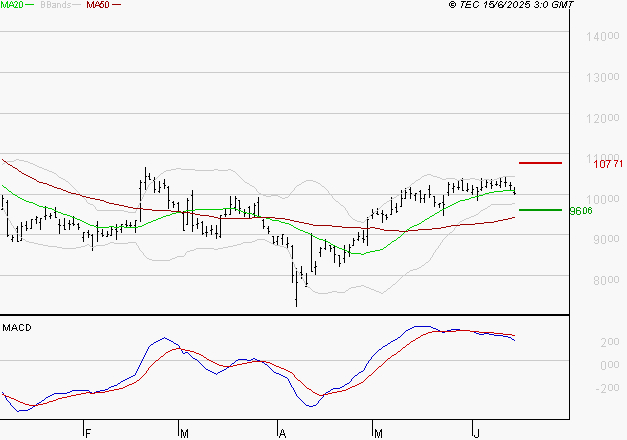Viewport: 627px width, 440px height.
Task: Click the MACD panel label
Action: click(17, 328)
